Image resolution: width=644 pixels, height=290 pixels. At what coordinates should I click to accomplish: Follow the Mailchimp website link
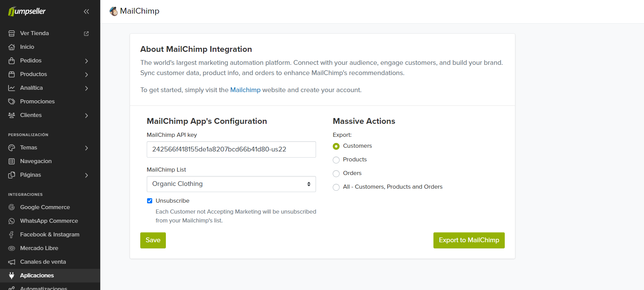[x=245, y=90]
